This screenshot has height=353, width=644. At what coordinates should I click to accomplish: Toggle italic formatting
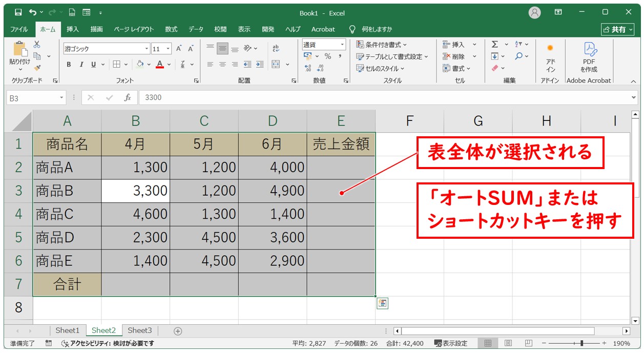[81, 65]
